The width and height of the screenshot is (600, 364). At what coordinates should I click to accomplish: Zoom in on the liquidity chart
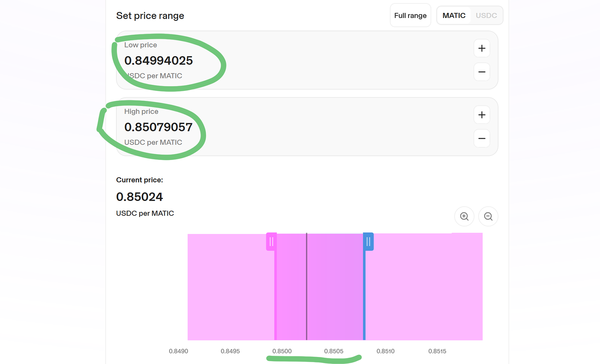(x=464, y=216)
